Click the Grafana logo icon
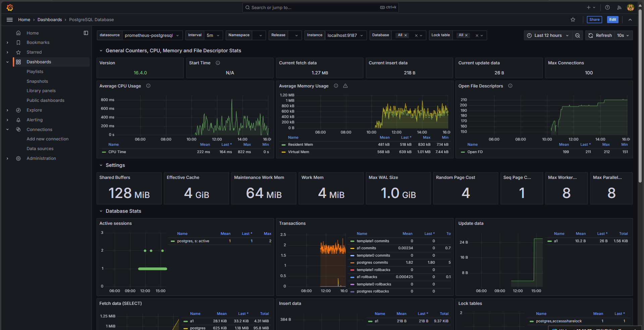644x330 pixels. coord(10,7)
